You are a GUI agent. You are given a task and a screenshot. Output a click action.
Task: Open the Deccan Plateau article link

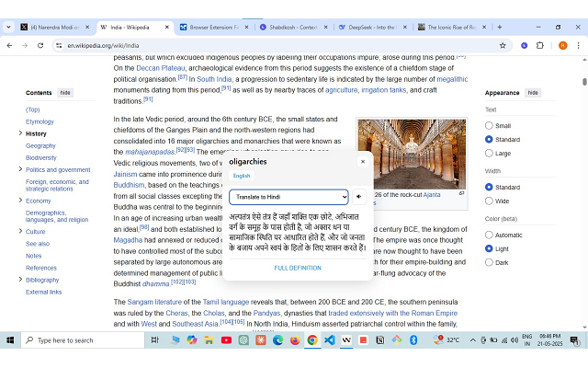[161, 68]
